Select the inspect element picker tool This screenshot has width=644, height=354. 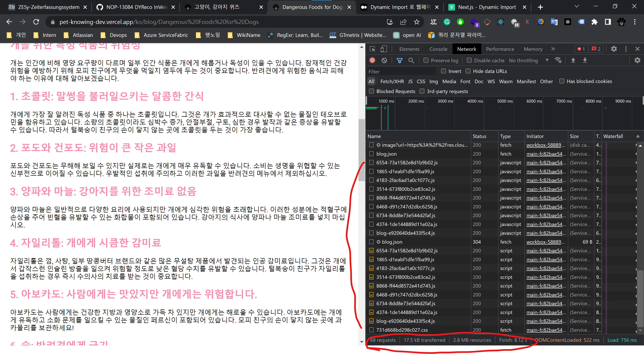click(372, 49)
